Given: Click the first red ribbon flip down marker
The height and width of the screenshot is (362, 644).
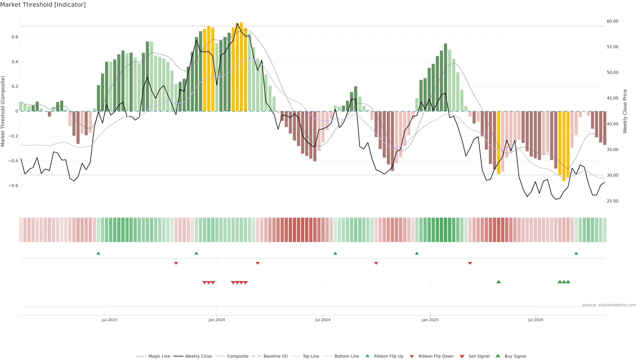Looking at the screenshot, I should pyautogui.click(x=176, y=263).
